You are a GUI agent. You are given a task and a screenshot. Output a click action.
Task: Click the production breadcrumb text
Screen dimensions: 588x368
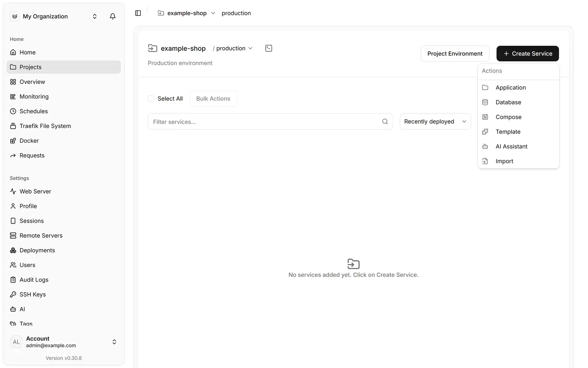point(236,13)
